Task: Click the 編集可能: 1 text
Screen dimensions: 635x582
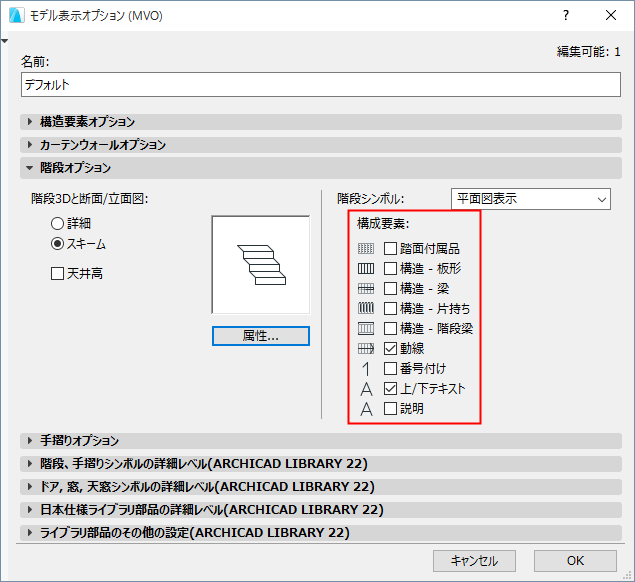Action: [x=588, y=52]
